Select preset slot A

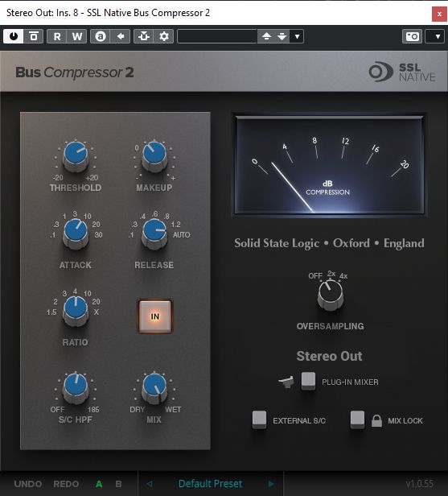pos(99,484)
